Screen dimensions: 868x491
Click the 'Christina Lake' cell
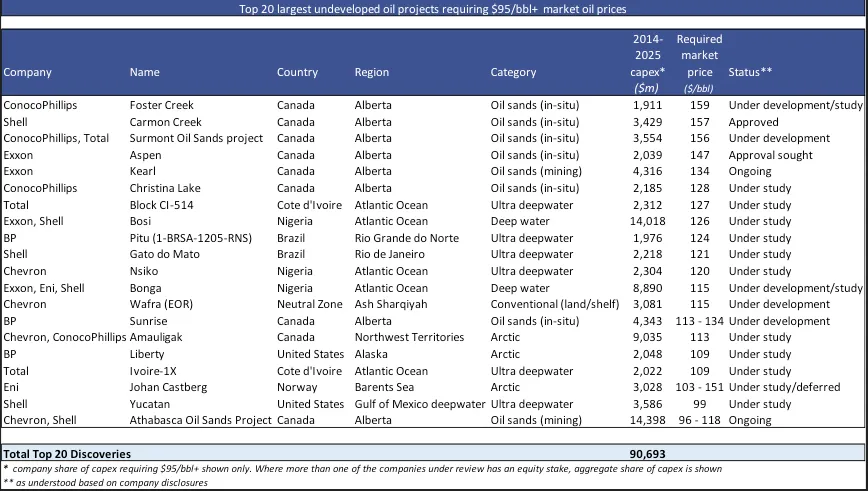pos(165,188)
